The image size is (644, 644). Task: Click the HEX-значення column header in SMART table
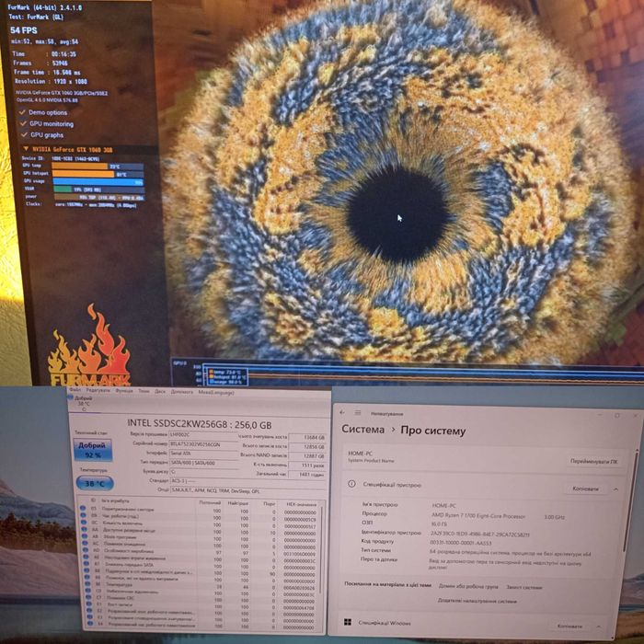301,504
